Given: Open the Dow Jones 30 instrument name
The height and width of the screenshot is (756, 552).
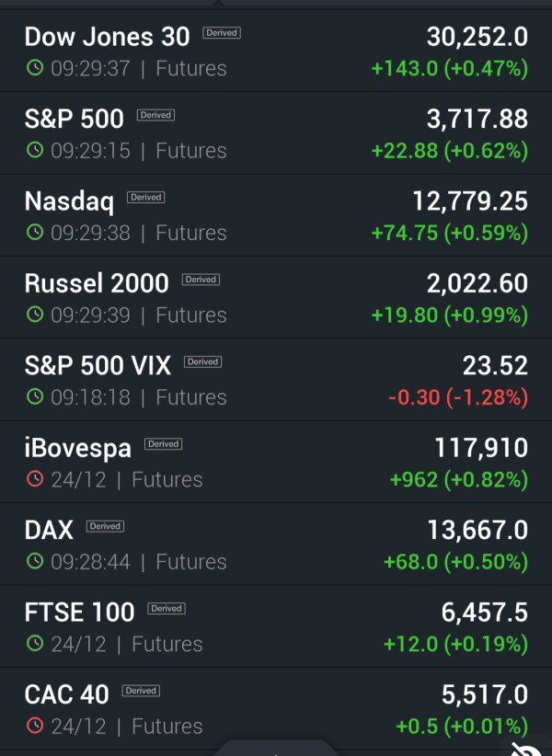Looking at the screenshot, I should click(107, 37).
